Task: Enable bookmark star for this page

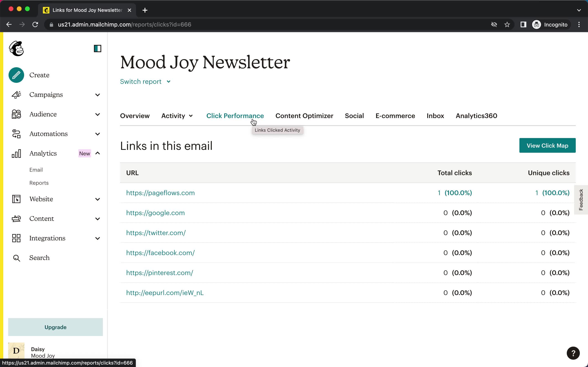Action: coord(507,24)
